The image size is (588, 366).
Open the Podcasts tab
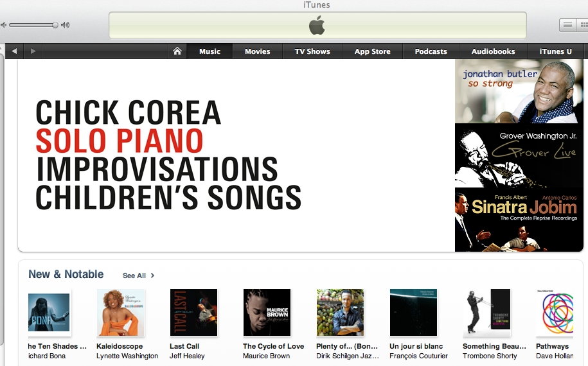click(431, 51)
